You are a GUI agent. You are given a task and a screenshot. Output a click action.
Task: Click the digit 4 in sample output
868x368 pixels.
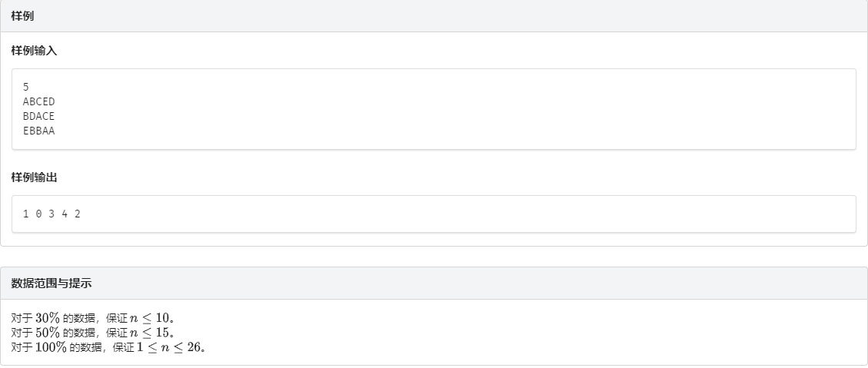(x=65, y=214)
